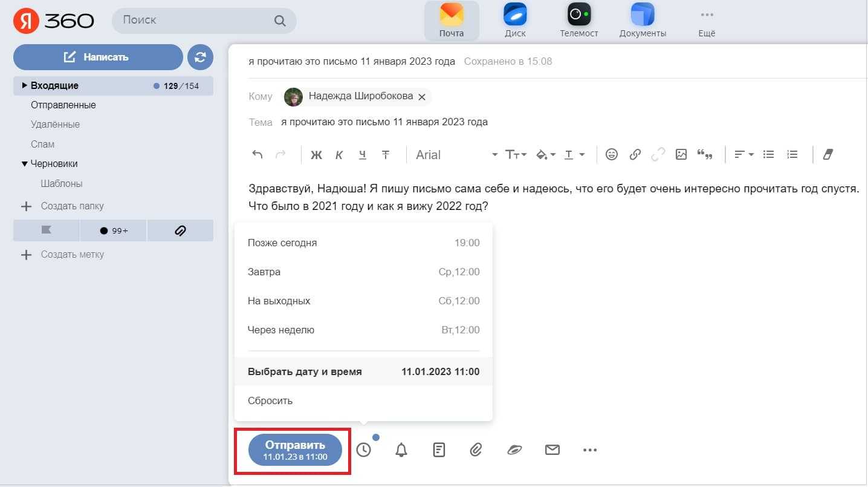868x487 pixels.
Task: Click the Написать compose button
Action: tap(98, 57)
